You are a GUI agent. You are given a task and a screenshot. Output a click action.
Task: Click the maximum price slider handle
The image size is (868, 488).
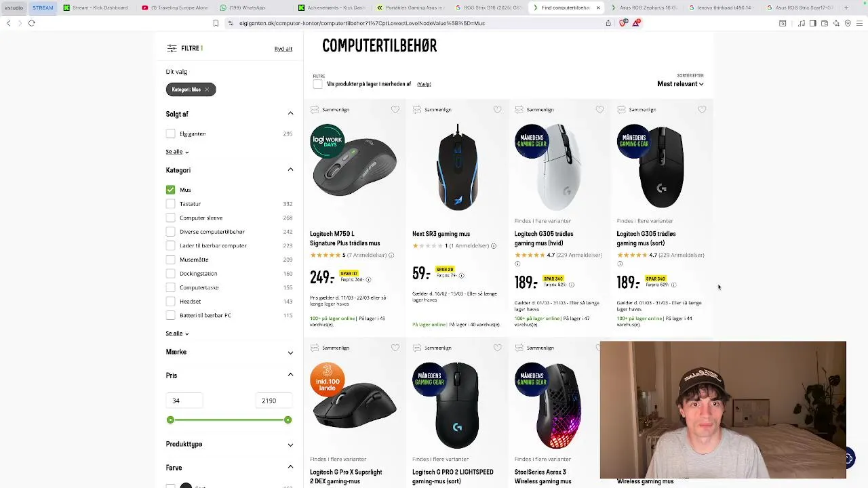point(288,420)
